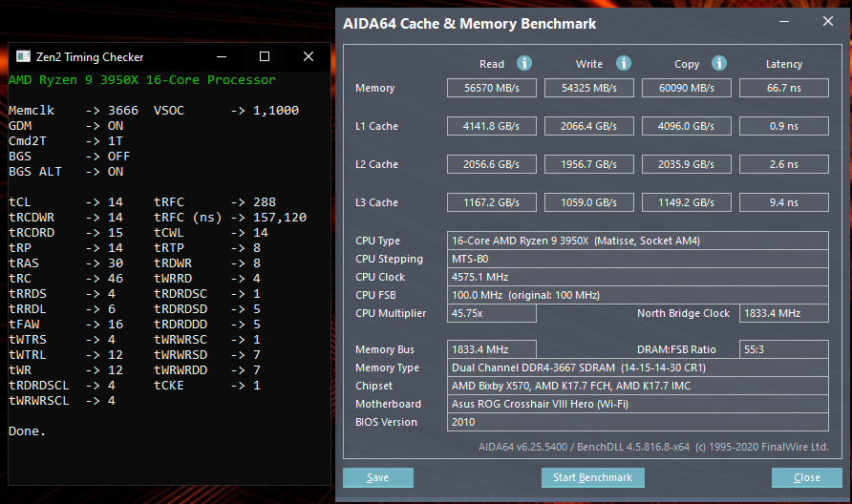Viewport: 852px width, 504px height.
Task: Click the Copy info icon
Action: (x=719, y=64)
